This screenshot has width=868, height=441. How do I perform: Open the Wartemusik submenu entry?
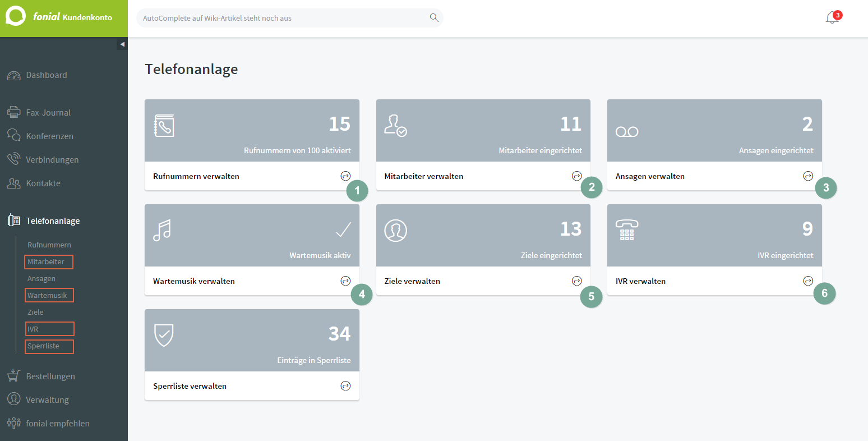pyautogui.click(x=47, y=296)
